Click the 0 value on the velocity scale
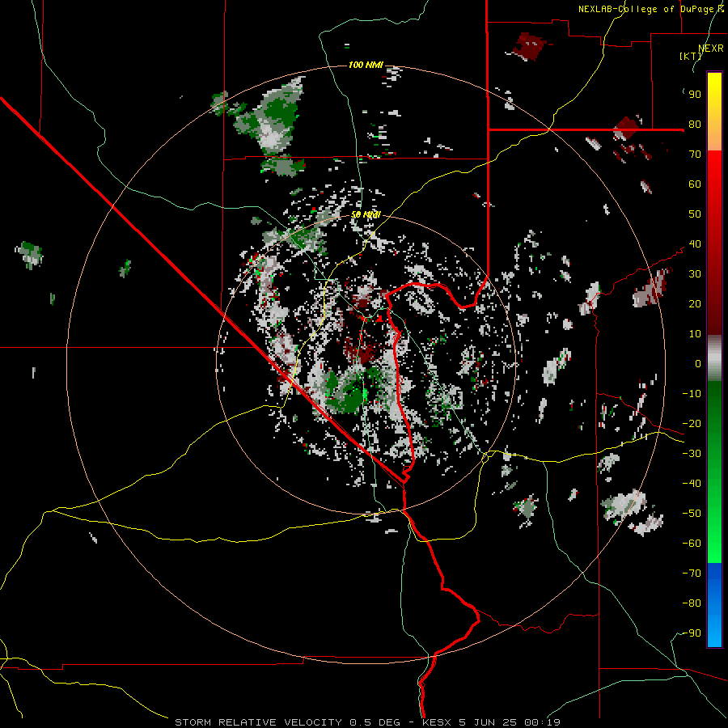 point(698,364)
